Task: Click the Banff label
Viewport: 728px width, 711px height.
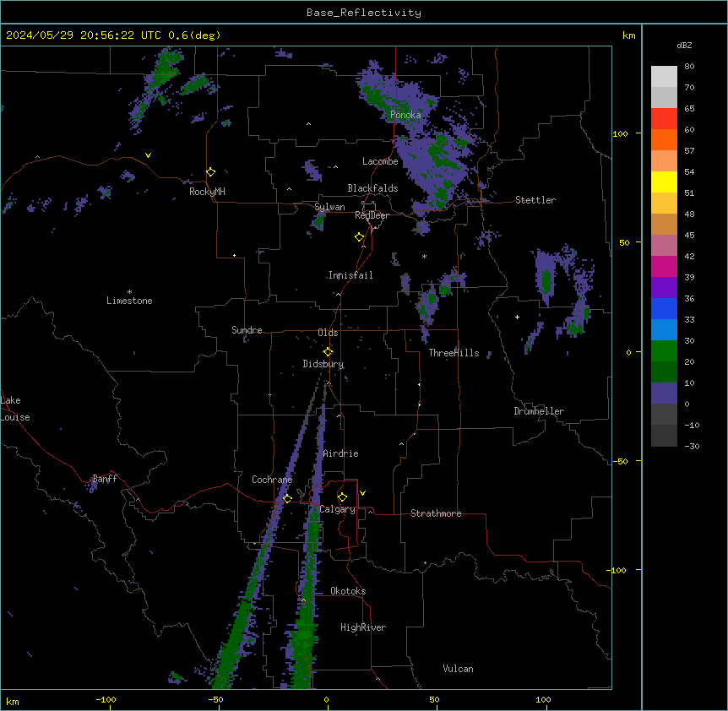Action: click(105, 479)
